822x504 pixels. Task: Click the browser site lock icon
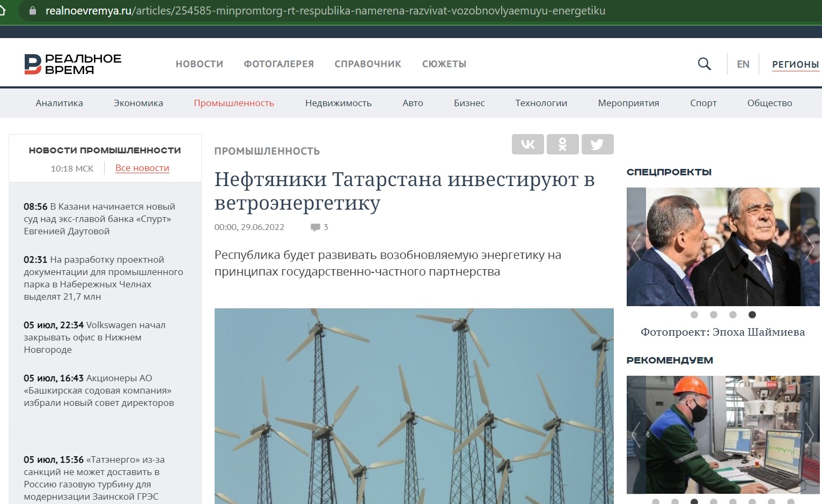click(x=33, y=11)
